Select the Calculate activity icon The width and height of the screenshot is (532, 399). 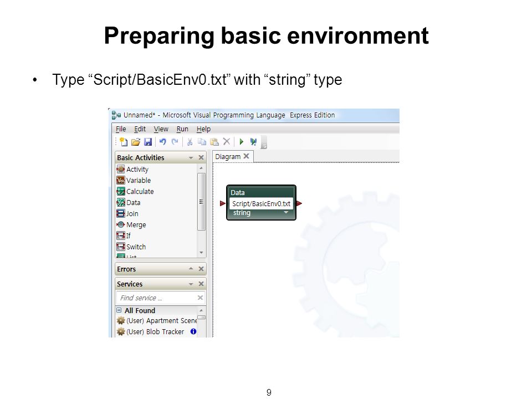point(121,191)
